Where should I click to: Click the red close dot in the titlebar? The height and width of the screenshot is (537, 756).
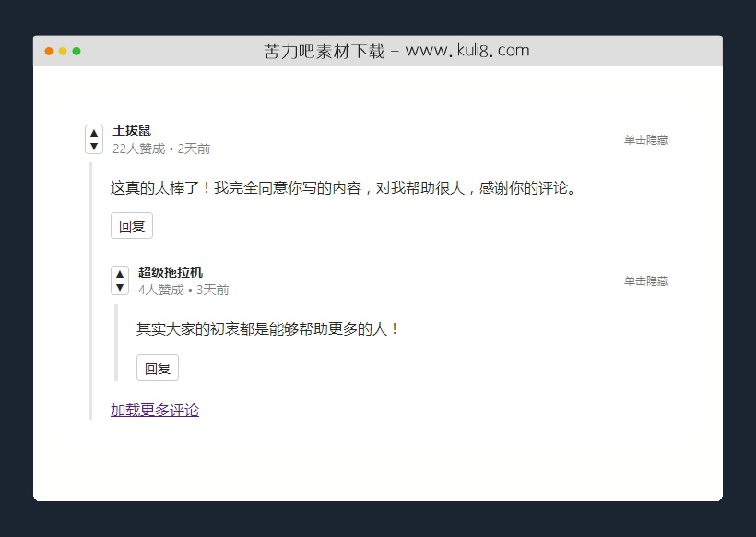[x=48, y=52]
